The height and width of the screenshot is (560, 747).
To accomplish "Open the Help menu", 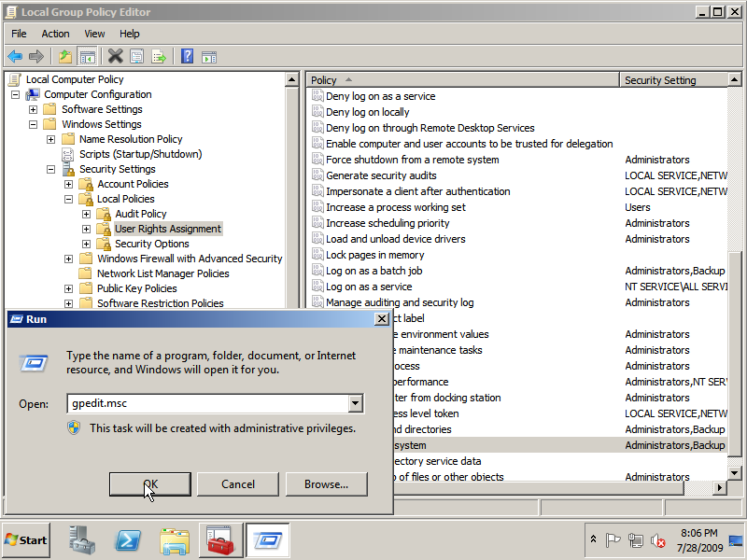I will point(129,34).
